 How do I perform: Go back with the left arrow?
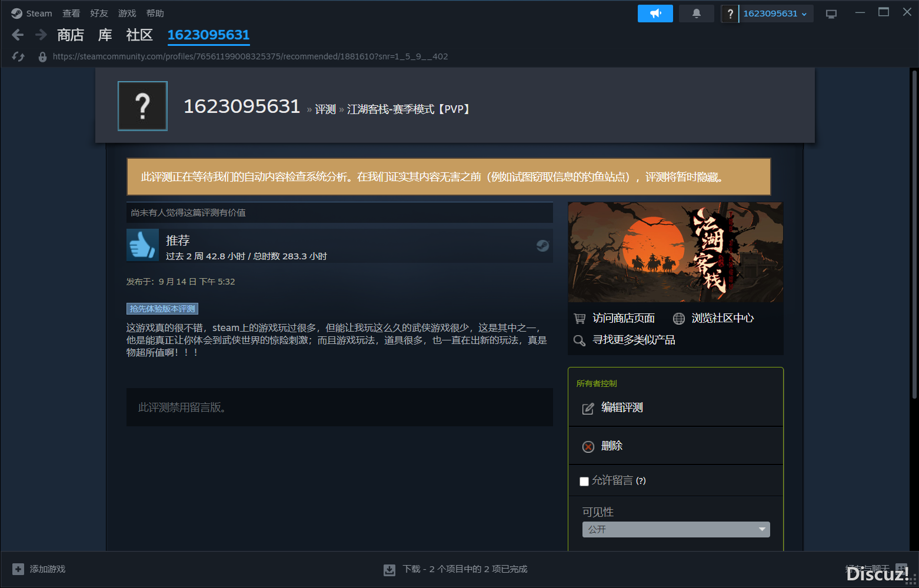tap(18, 35)
